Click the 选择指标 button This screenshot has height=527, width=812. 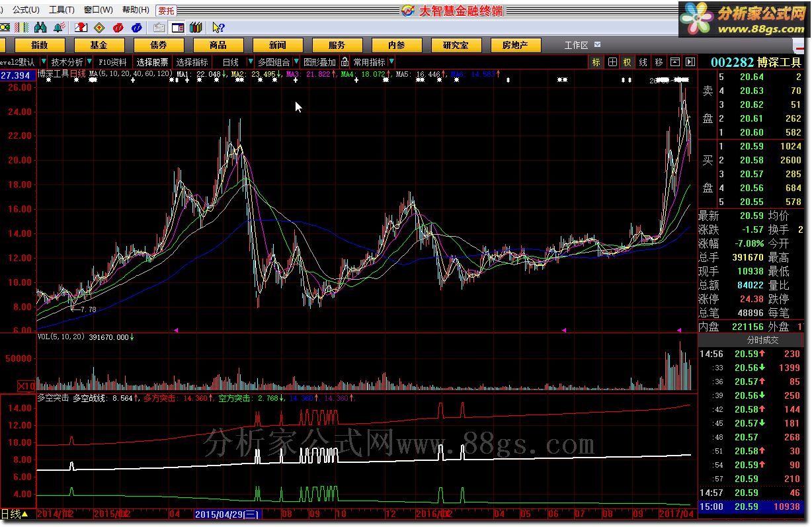coord(192,62)
